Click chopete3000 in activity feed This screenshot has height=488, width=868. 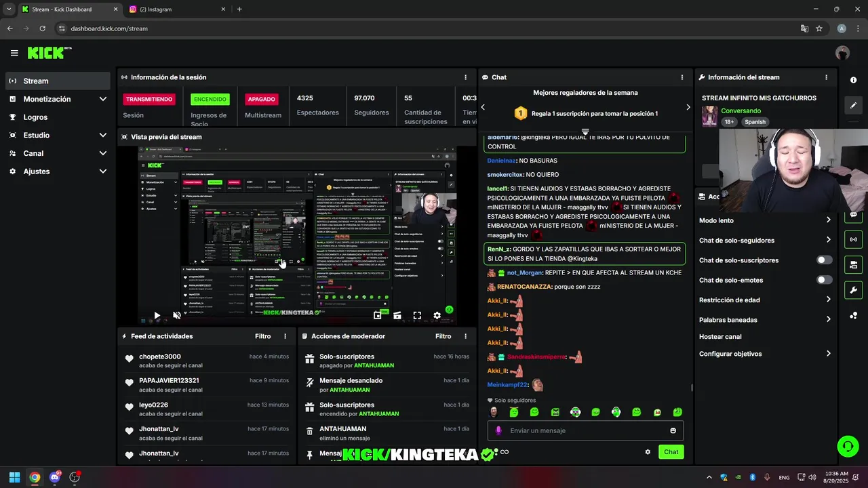click(160, 357)
